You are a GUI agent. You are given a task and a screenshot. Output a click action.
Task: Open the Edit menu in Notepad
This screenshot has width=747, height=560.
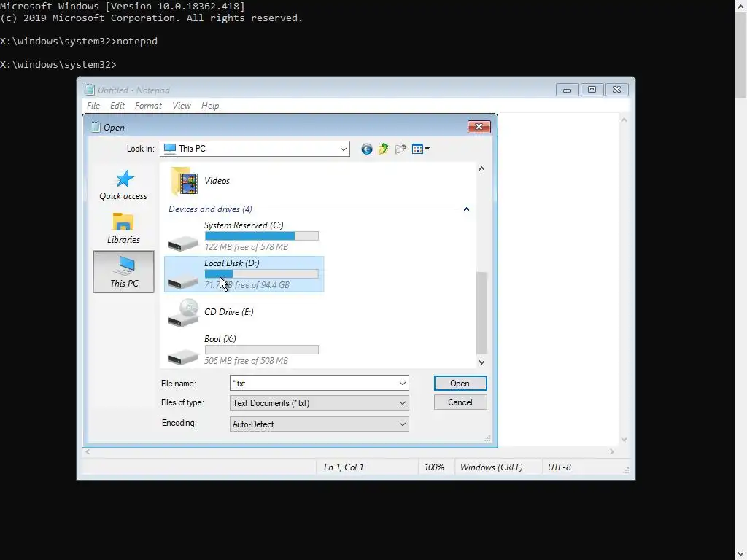117,106
